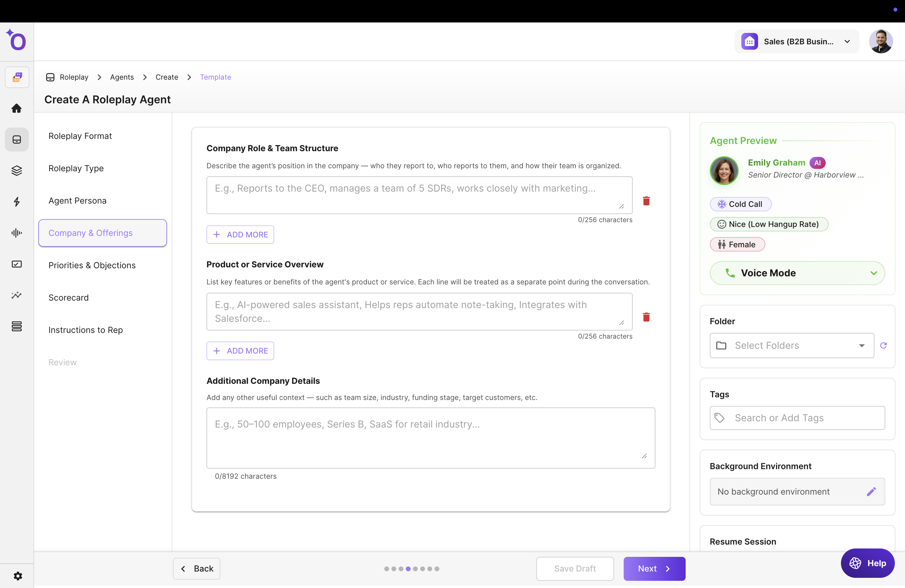Click the Agents breadcrumb link
This screenshot has height=588, width=905.
pos(122,77)
